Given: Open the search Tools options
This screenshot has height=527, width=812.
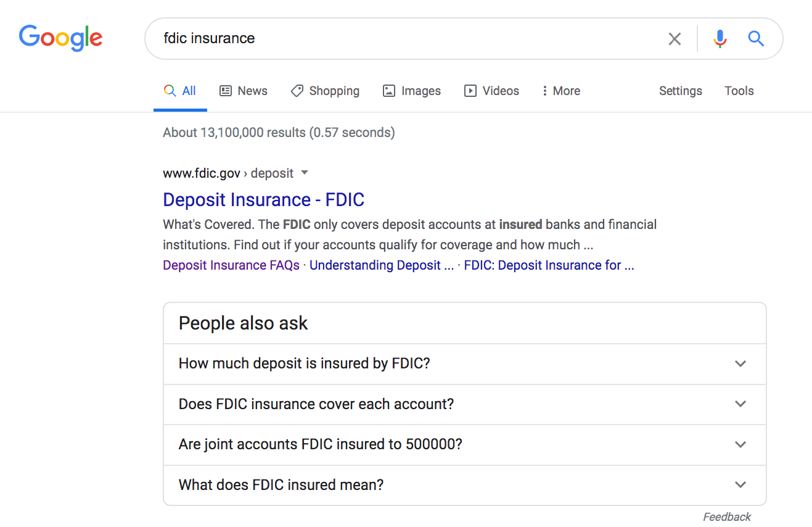Looking at the screenshot, I should tap(739, 91).
